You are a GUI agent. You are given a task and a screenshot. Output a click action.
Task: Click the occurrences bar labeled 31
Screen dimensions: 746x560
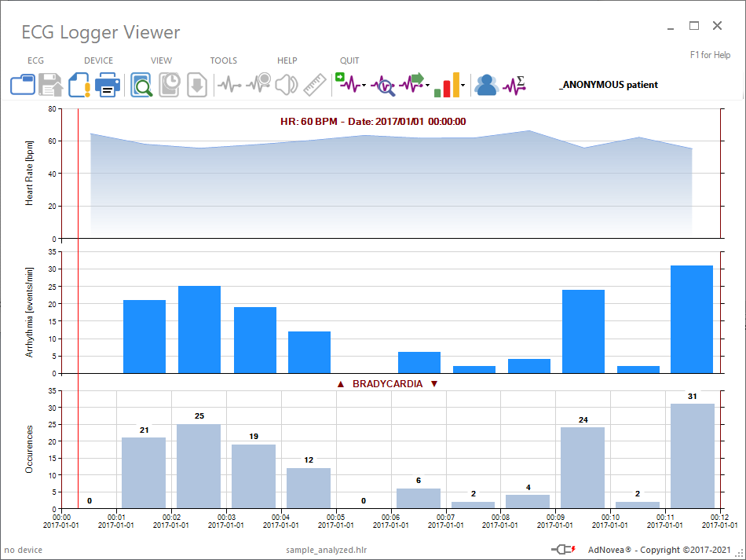point(693,456)
